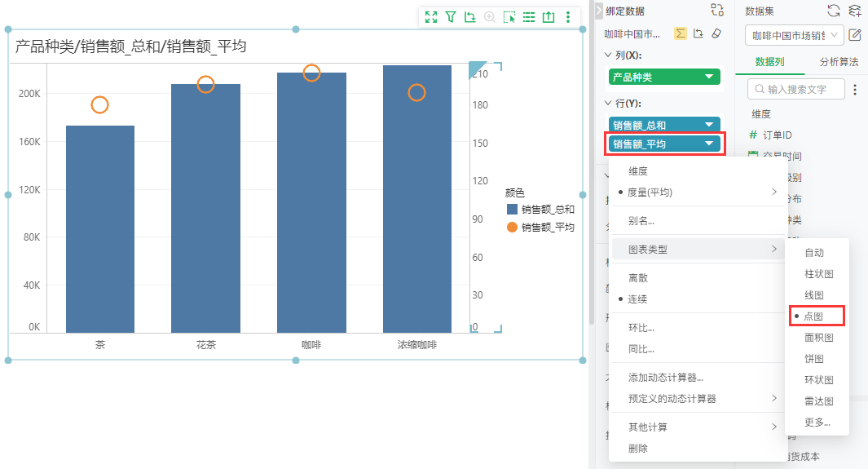Select 维度 option in context menu
Screen dimensions: 868x469
click(637, 171)
